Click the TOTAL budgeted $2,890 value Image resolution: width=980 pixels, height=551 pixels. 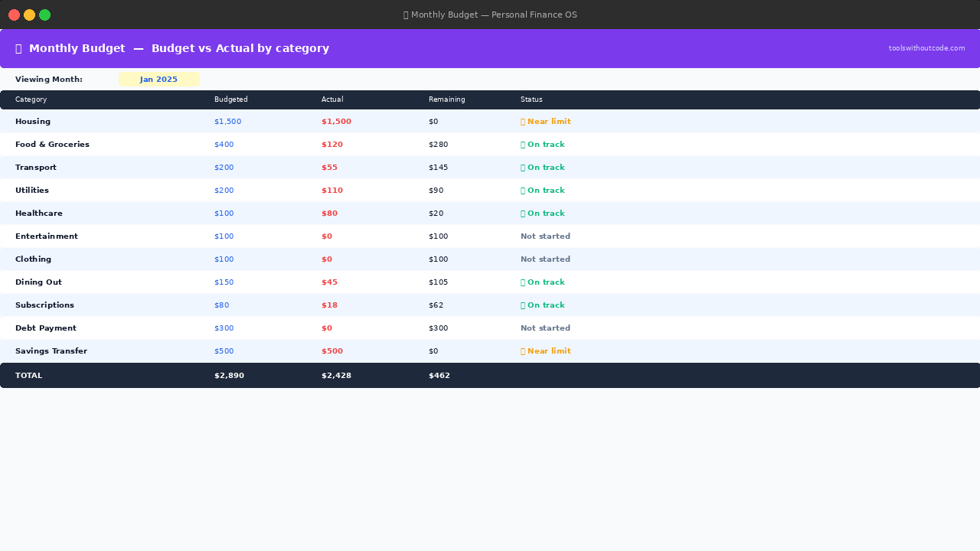coord(230,376)
